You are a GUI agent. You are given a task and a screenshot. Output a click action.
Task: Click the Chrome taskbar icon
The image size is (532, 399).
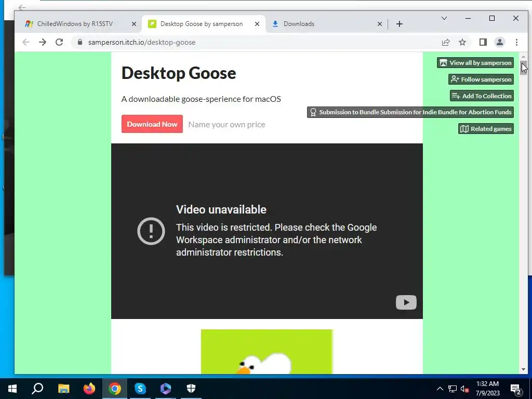115,389
